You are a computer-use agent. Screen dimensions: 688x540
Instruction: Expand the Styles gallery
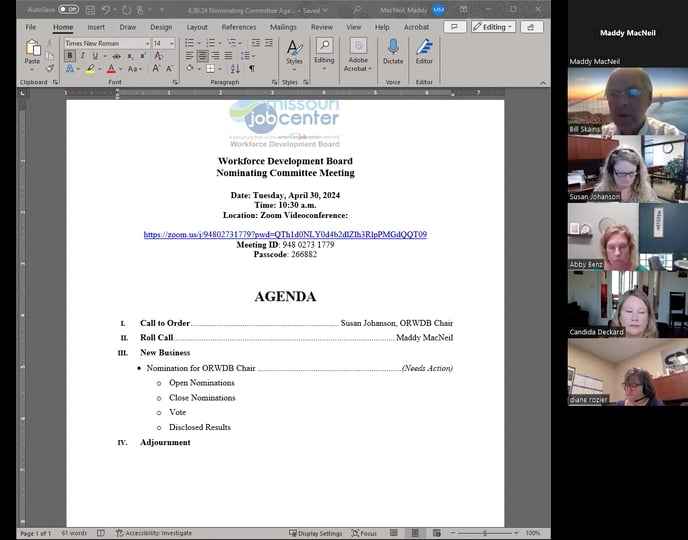point(294,55)
